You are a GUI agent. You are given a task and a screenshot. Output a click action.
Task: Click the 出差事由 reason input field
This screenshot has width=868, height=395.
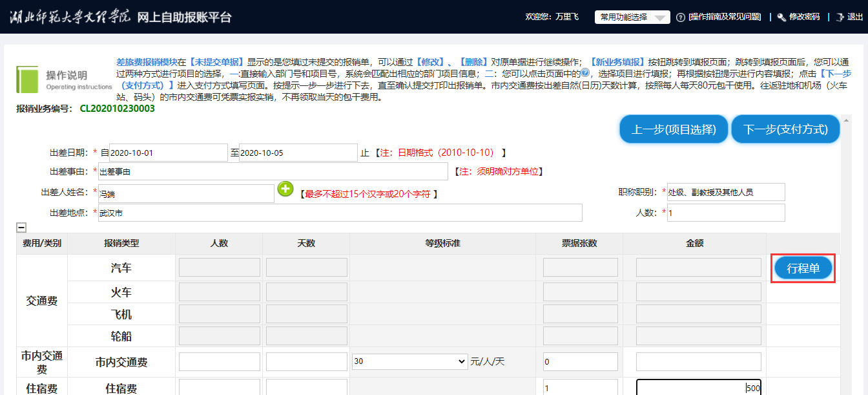coord(273,172)
